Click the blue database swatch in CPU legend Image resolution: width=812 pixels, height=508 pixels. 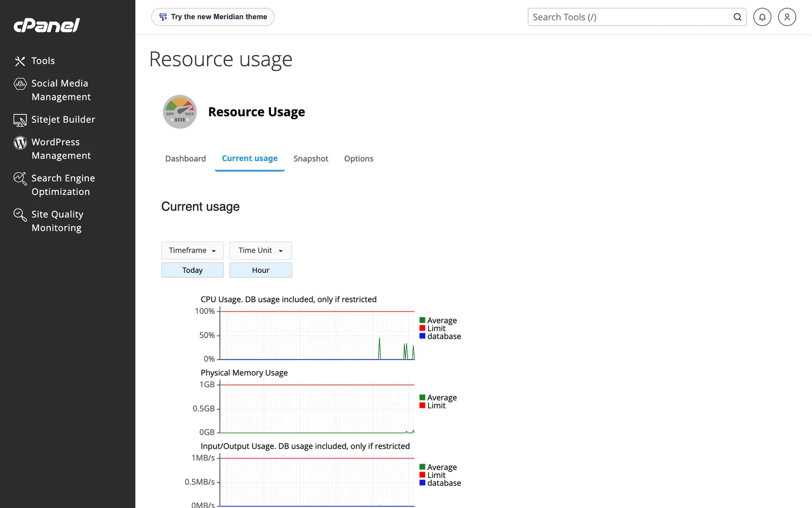[422, 336]
